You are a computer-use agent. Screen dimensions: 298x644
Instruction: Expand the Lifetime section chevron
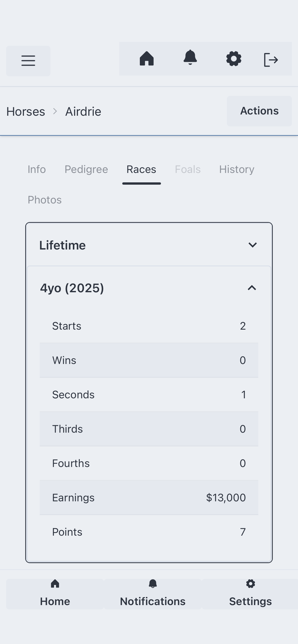252,245
